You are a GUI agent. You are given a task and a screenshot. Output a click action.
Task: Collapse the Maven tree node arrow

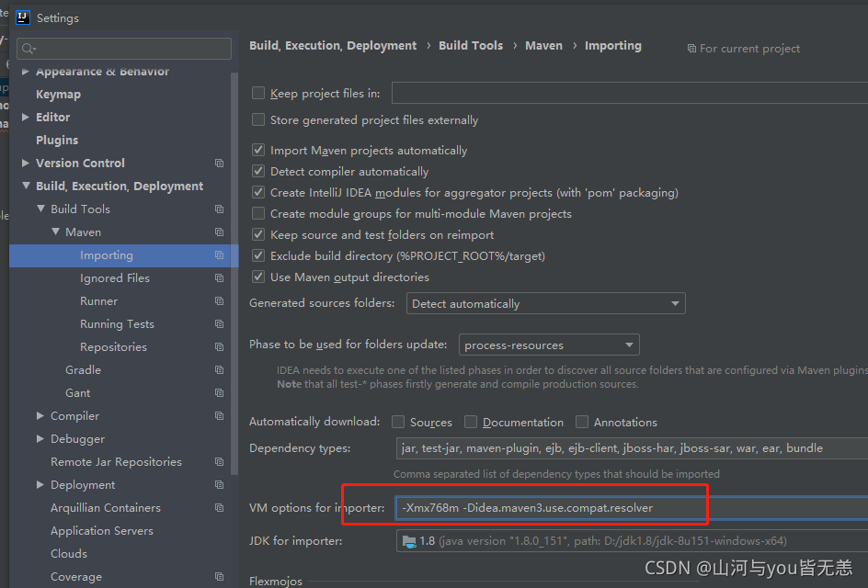(x=55, y=232)
